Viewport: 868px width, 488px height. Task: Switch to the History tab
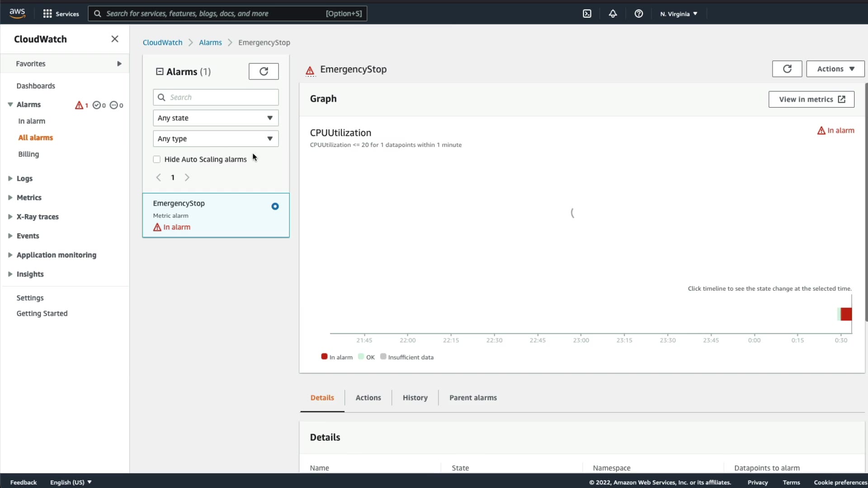coord(415,398)
